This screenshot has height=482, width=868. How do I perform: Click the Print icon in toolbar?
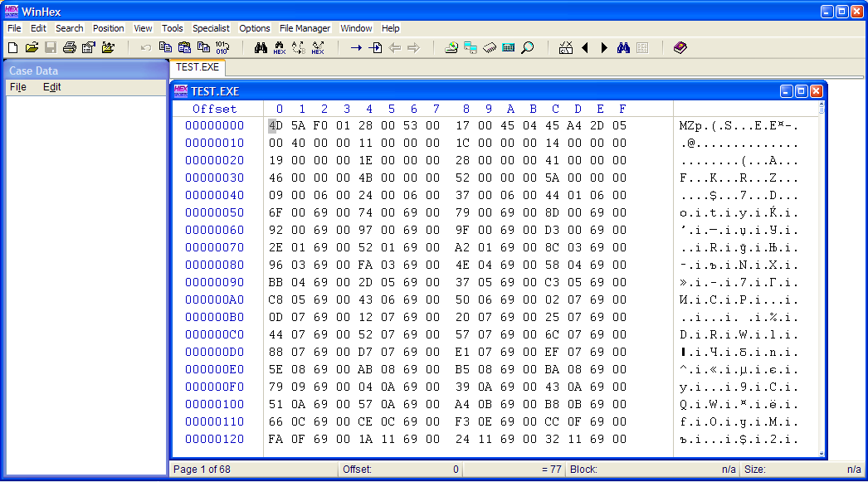tap(69, 47)
